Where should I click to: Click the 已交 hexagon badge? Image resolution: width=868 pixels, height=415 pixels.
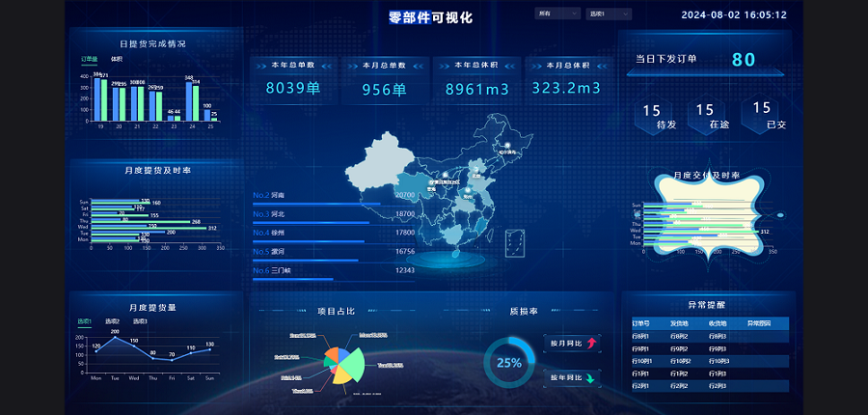pos(762,114)
